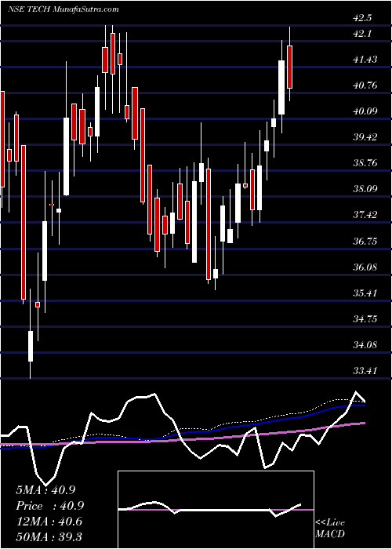This screenshot has width=392, height=549.
Task: Click the 33.41 price axis label
Action: [365, 371]
